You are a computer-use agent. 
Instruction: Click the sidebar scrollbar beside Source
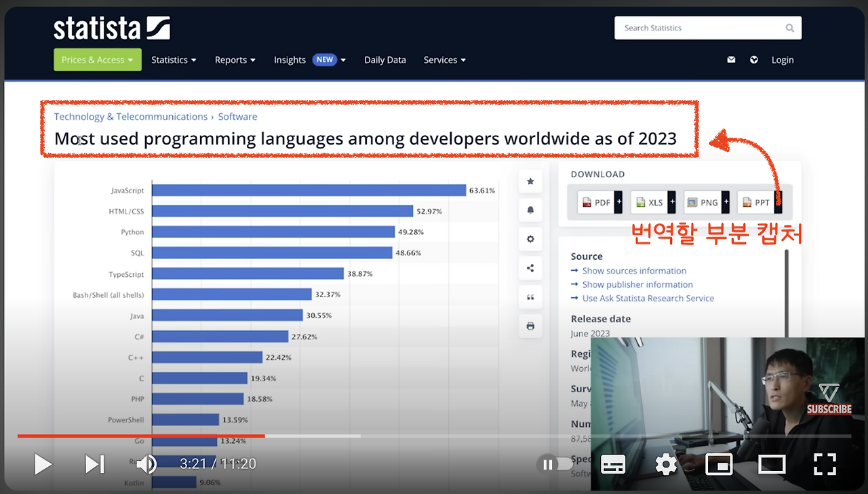tap(787, 293)
